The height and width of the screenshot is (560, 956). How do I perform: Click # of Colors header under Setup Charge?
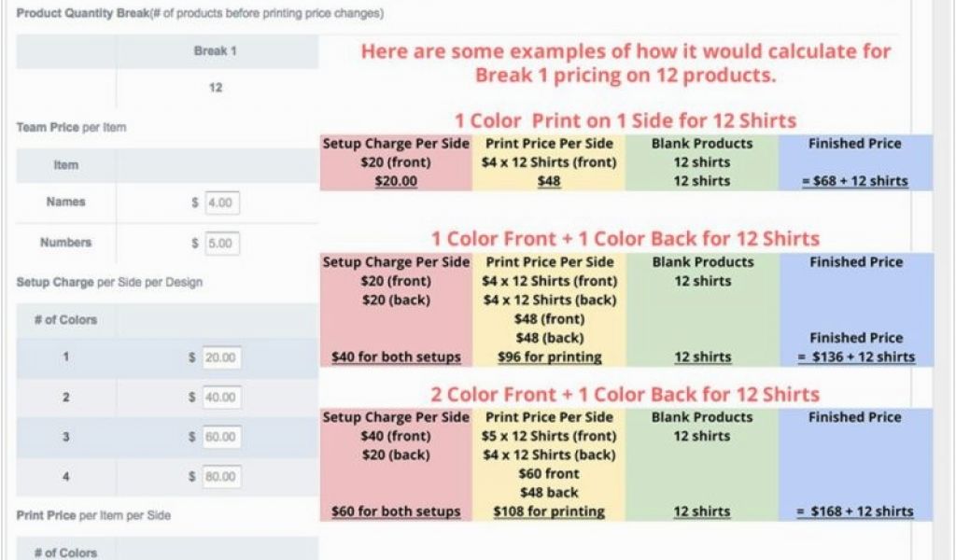point(65,319)
